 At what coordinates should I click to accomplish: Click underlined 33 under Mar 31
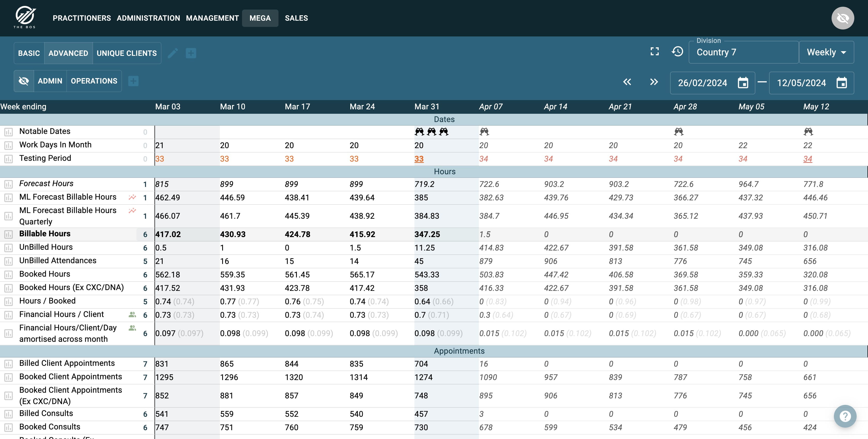tap(419, 159)
